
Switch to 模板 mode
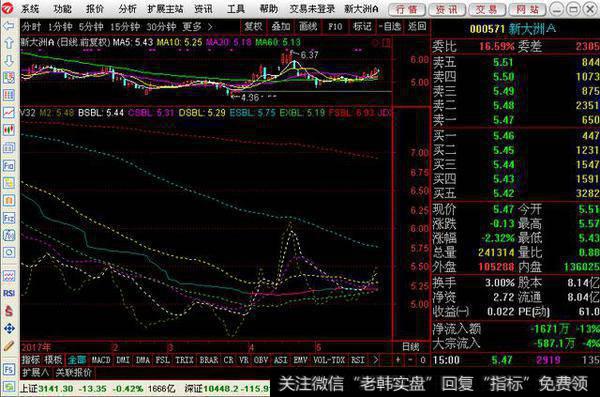(x=53, y=360)
